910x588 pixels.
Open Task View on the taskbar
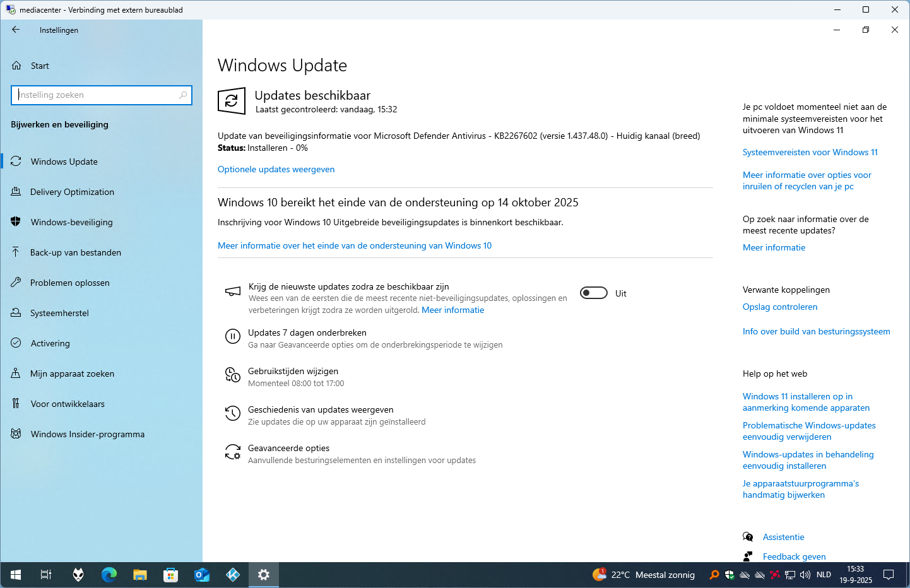coord(46,575)
